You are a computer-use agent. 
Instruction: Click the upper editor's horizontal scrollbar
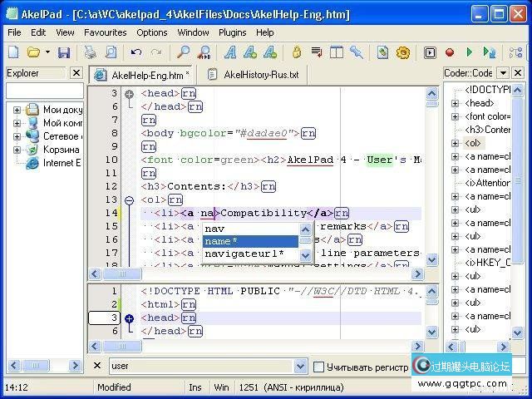[x=249, y=273]
